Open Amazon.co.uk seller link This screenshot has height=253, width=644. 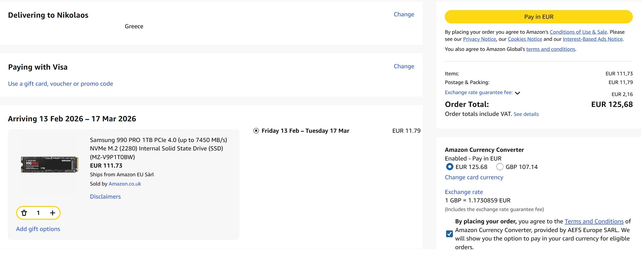pyautogui.click(x=125, y=184)
